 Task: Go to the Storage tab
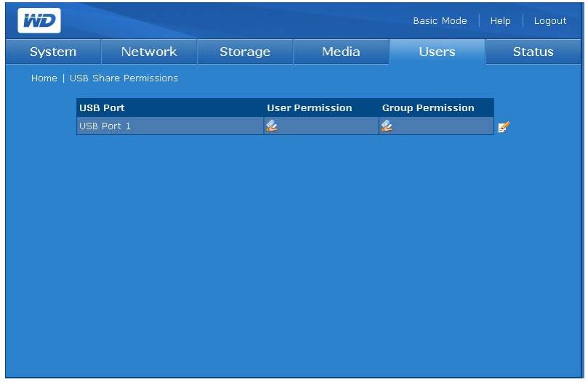[245, 52]
